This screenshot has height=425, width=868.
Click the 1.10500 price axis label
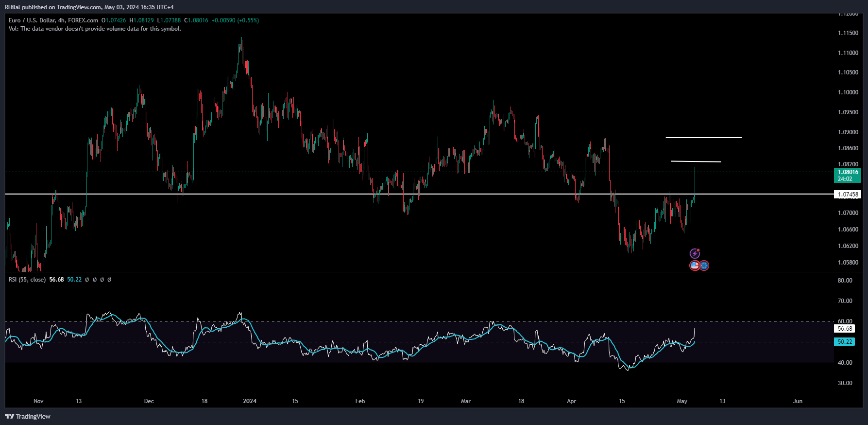[x=848, y=72]
